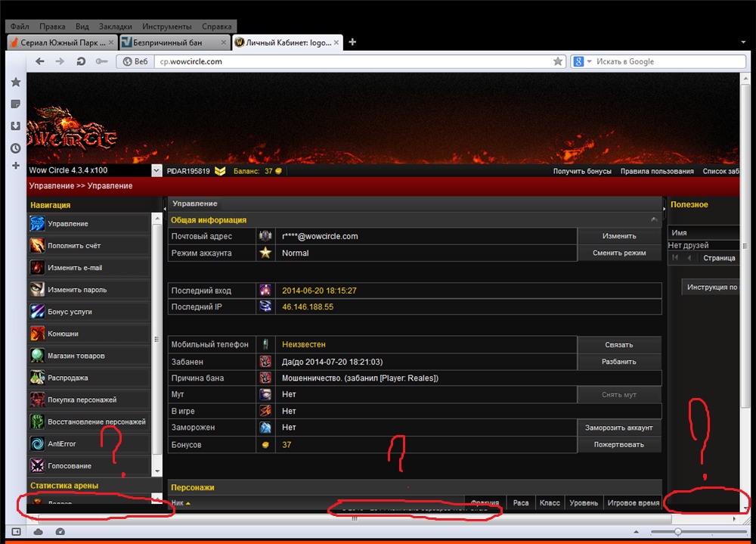This screenshot has width=756, height=544.
Task: Open the tab list dropdown arrow
Action: coord(743,42)
